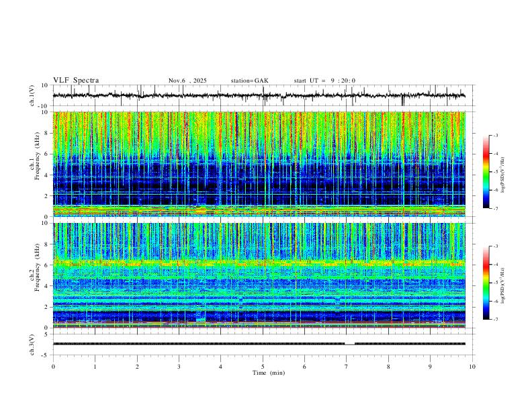Click the "-3" tick on the ch.1 colorbar
This screenshot has height=411, width=532.
(495, 135)
